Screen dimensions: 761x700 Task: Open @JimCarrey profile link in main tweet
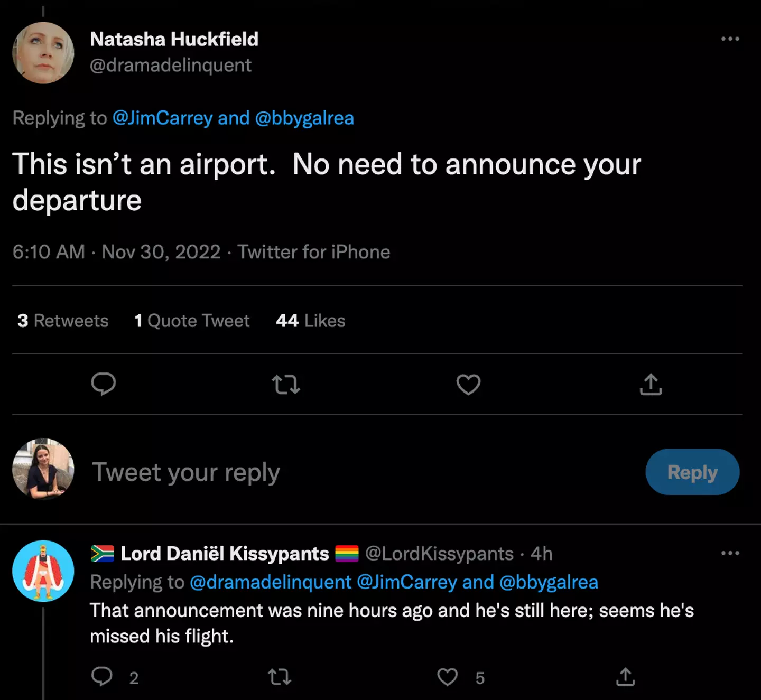click(x=162, y=118)
